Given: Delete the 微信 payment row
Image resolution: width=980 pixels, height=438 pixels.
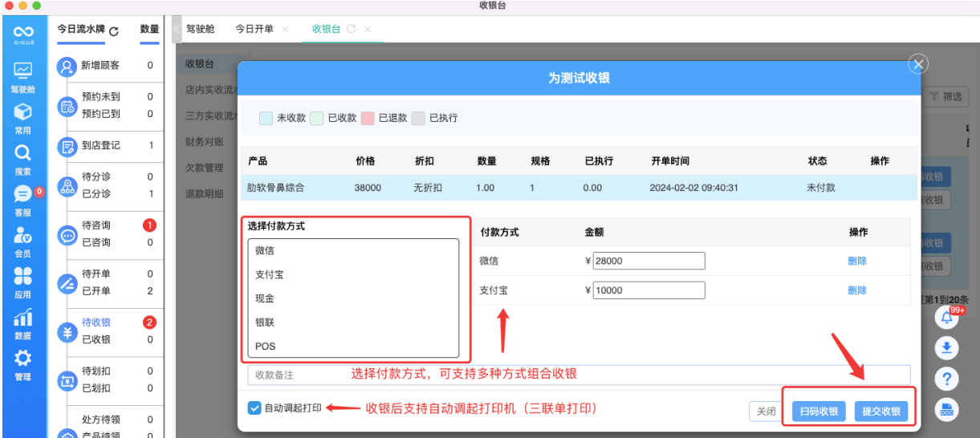Looking at the screenshot, I should pyautogui.click(x=857, y=261).
